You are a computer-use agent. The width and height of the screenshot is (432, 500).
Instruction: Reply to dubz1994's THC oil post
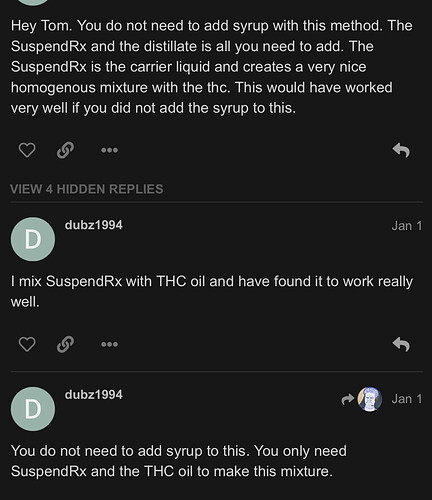(x=401, y=344)
